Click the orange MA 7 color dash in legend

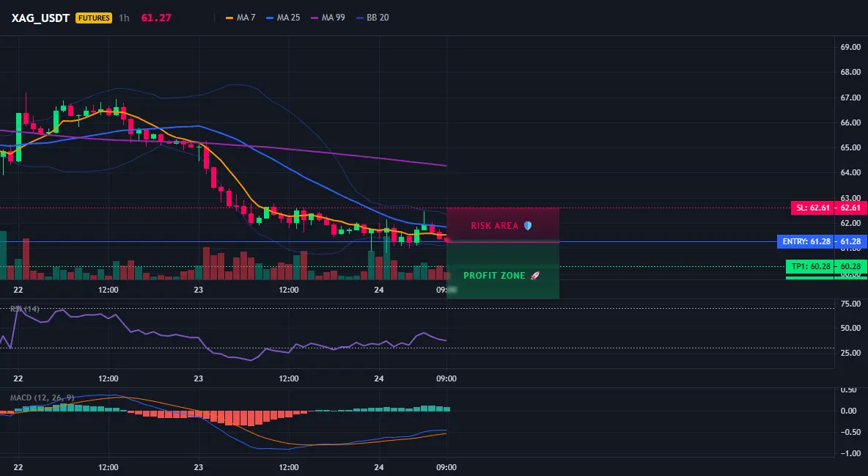coord(229,18)
